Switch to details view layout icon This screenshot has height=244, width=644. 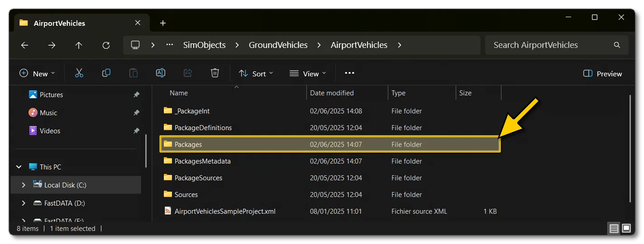pos(614,229)
